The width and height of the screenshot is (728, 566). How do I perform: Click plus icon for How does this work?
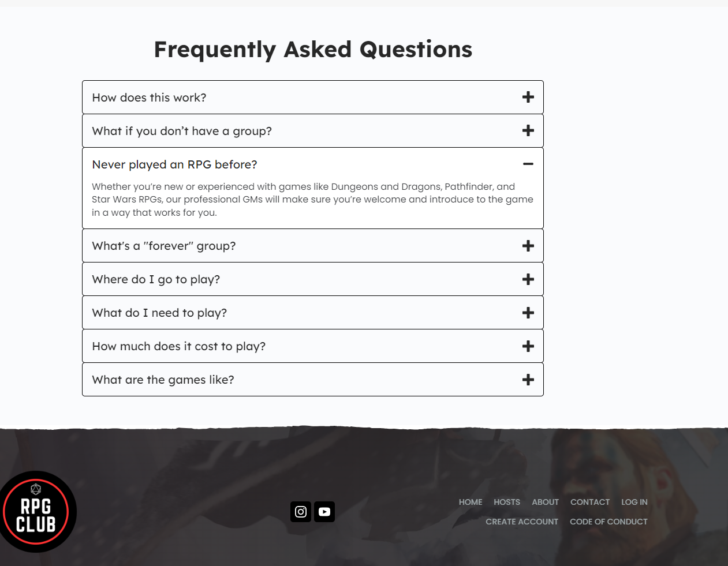[528, 97]
